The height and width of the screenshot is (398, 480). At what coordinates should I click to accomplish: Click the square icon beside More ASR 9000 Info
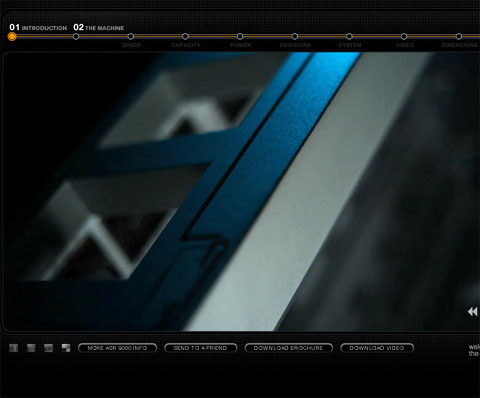coord(66,348)
